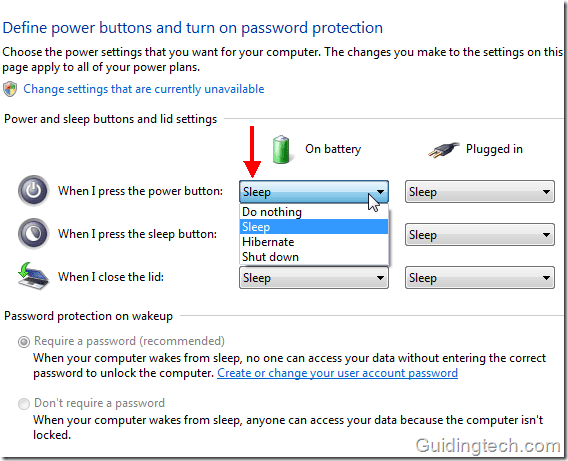568x461 pixels.
Task: Click the sleep button moon icon
Action: pyautogui.click(x=33, y=234)
